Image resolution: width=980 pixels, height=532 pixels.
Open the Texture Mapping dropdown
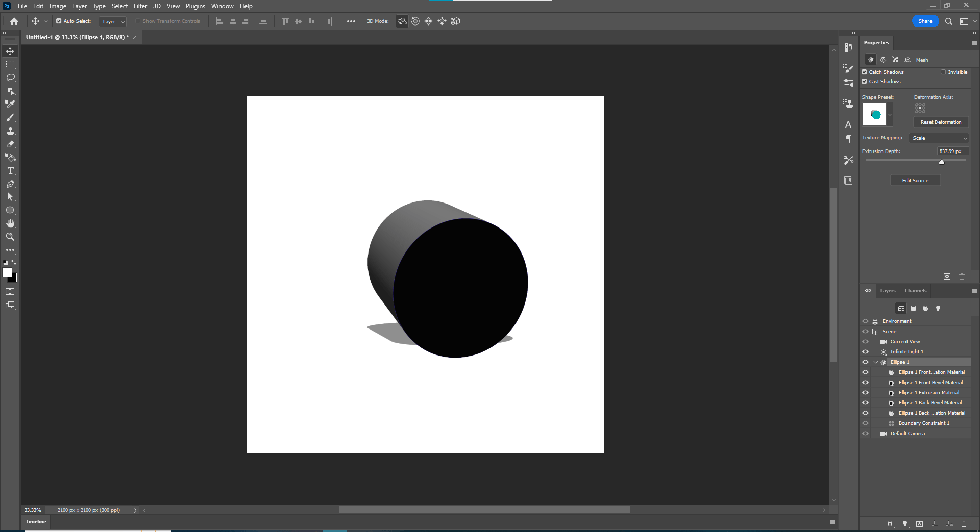(938, 138)
